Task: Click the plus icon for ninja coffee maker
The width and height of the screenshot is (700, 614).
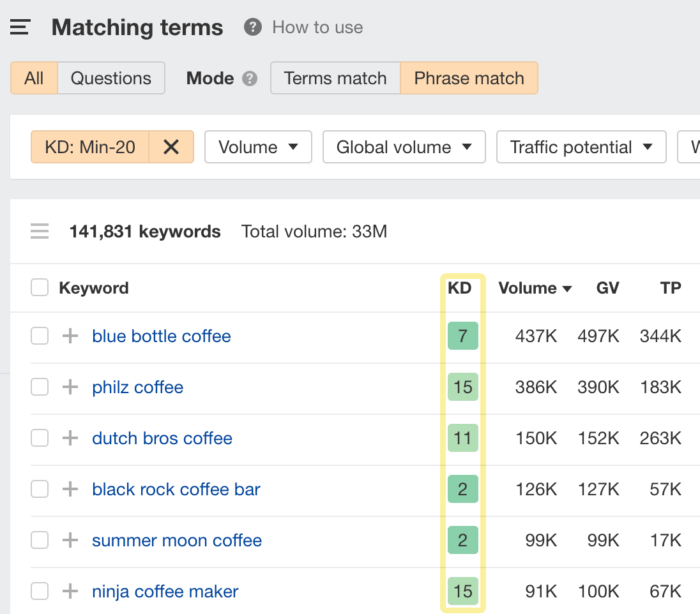Action: 70,591
